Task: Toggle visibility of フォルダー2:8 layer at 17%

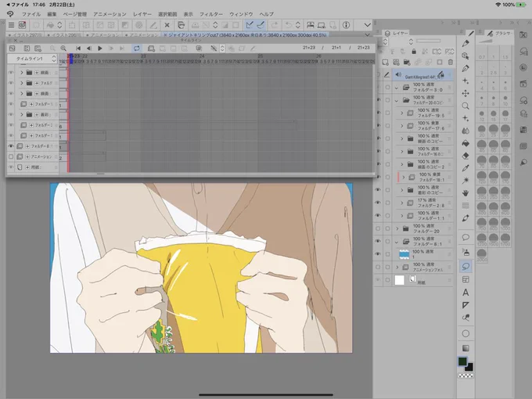Action: 378,203
